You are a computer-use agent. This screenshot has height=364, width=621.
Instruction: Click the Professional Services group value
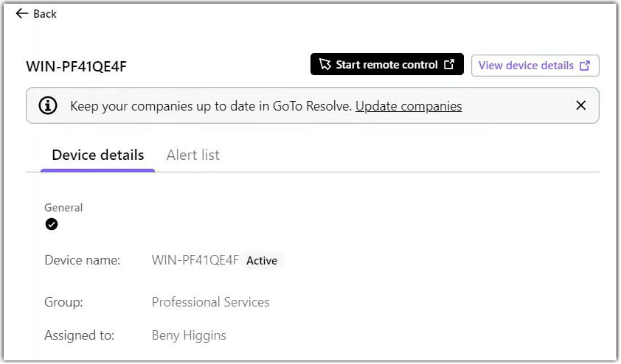(x=210, y=302)
